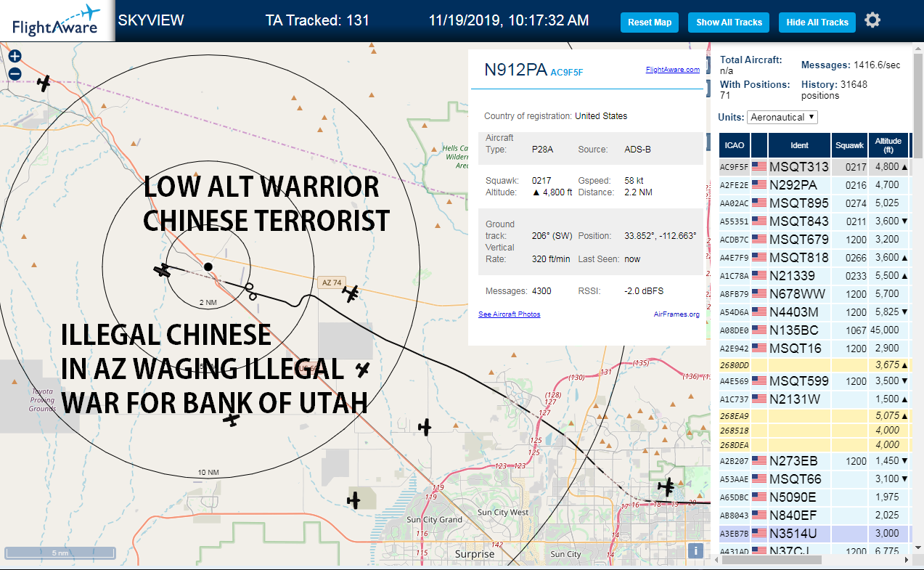Viewport: 924px width, 570px height.
Task: Open See Aircraft Photos link
Action: tap(510, 314)
